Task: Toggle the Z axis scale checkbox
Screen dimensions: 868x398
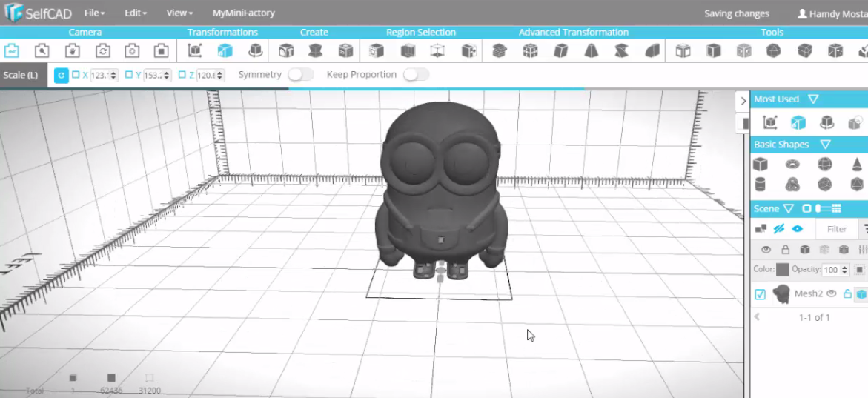Action: click(182, 75)
